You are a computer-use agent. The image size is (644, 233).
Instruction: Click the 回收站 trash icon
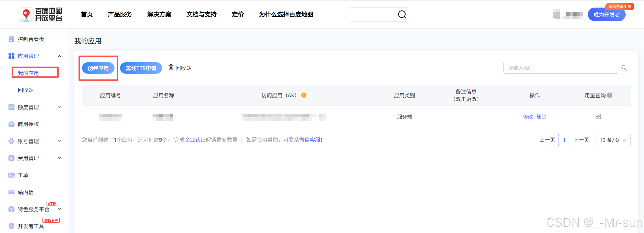tap(171, 67)
